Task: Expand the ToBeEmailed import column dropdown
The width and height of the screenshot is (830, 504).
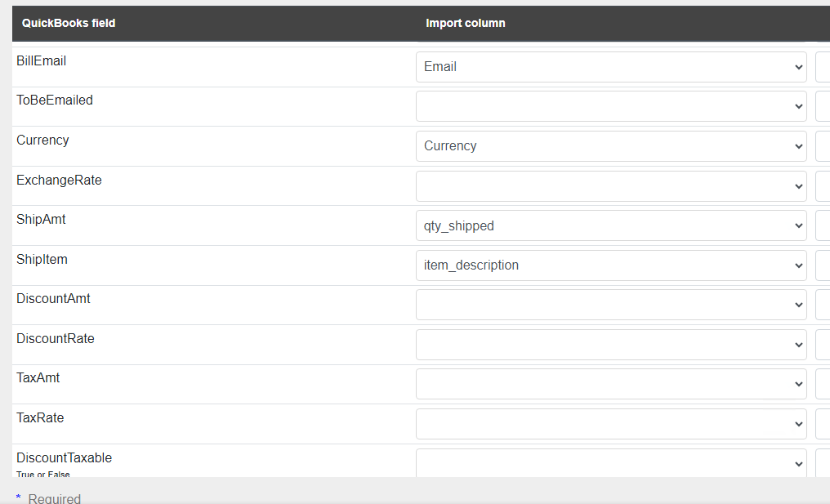Action: pos(611,106)
